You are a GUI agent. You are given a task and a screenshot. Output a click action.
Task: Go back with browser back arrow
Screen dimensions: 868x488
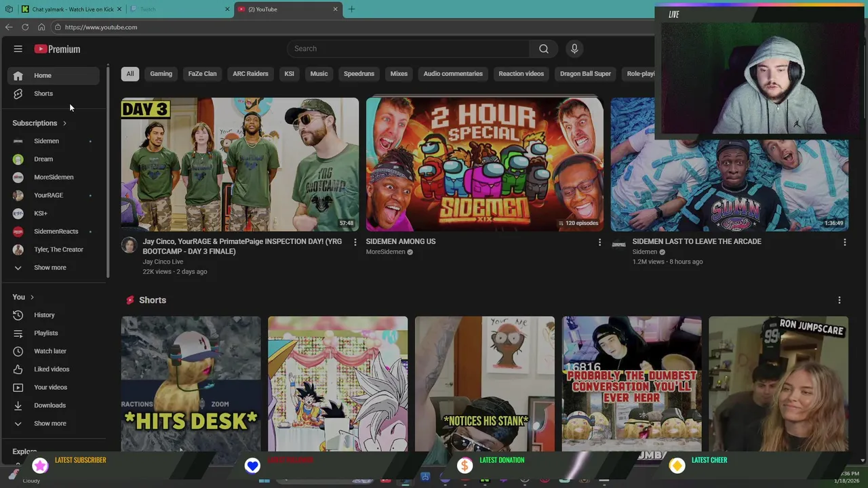(x=9, y=27)
